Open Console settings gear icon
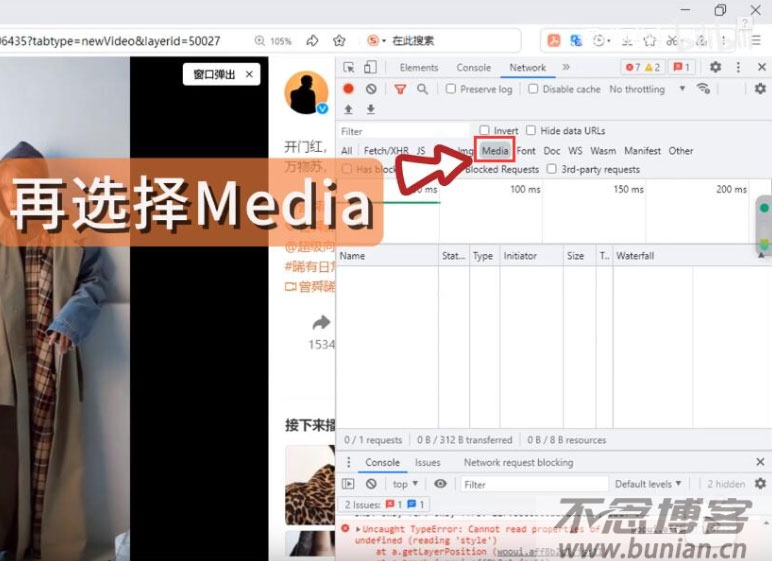The width and height of the screenshot is (772, 561). (760, 484)
